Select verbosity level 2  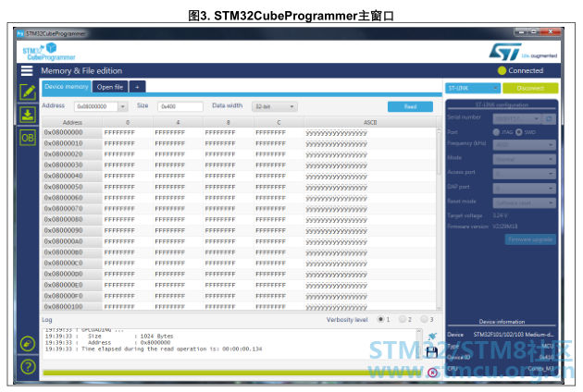pyautogui.click(x=403, y=319)
